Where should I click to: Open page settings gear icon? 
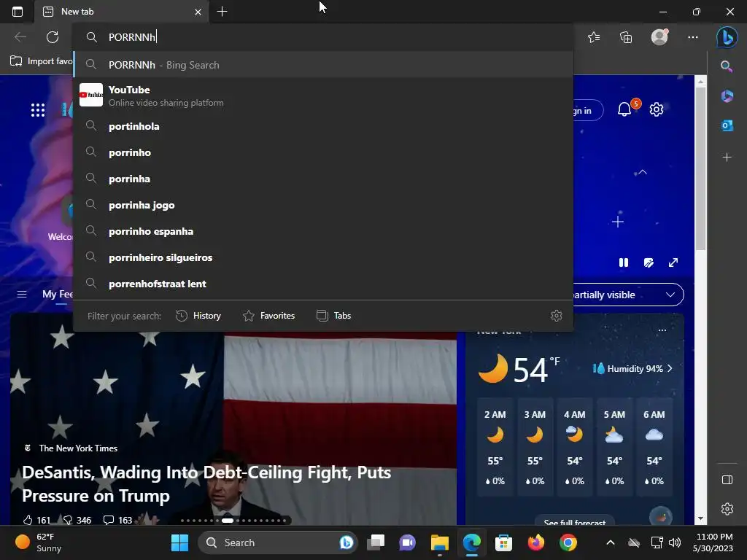pos(657,109)
